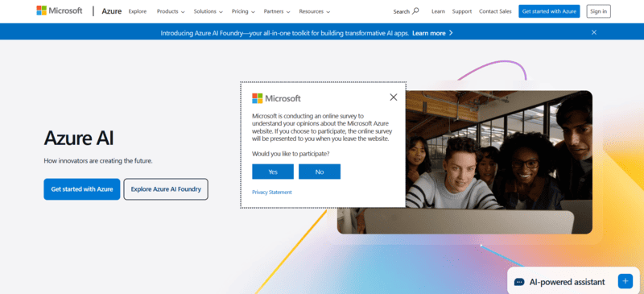Open the Privacy Statement link

tap(272, 192)
